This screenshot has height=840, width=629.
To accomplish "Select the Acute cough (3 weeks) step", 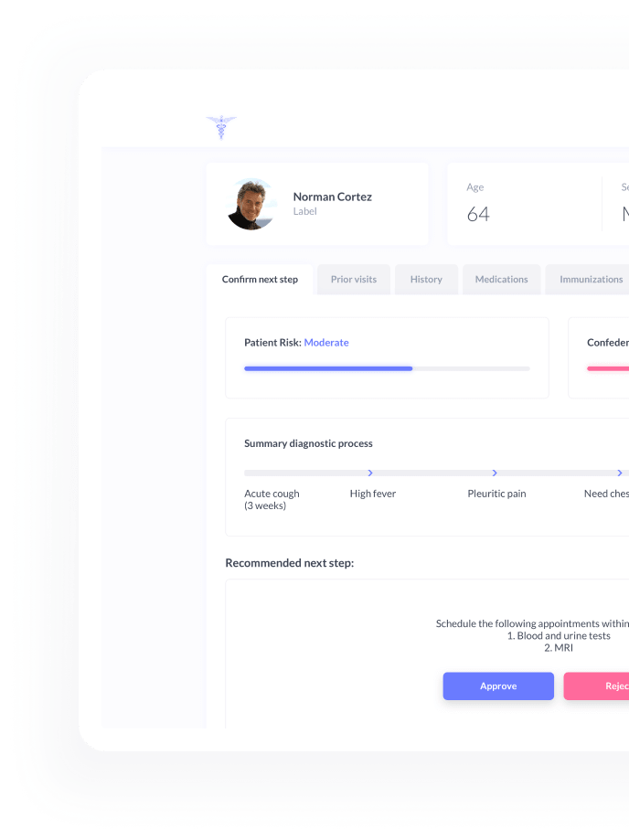I will 272,499.
